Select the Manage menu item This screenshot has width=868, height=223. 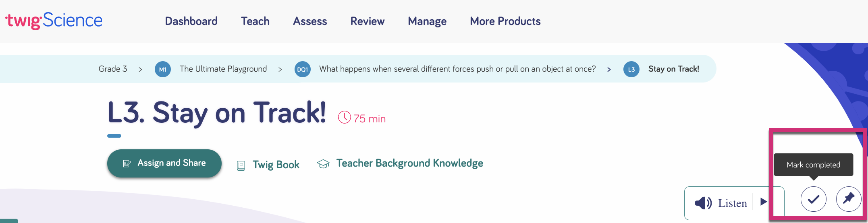coord(427,21)
